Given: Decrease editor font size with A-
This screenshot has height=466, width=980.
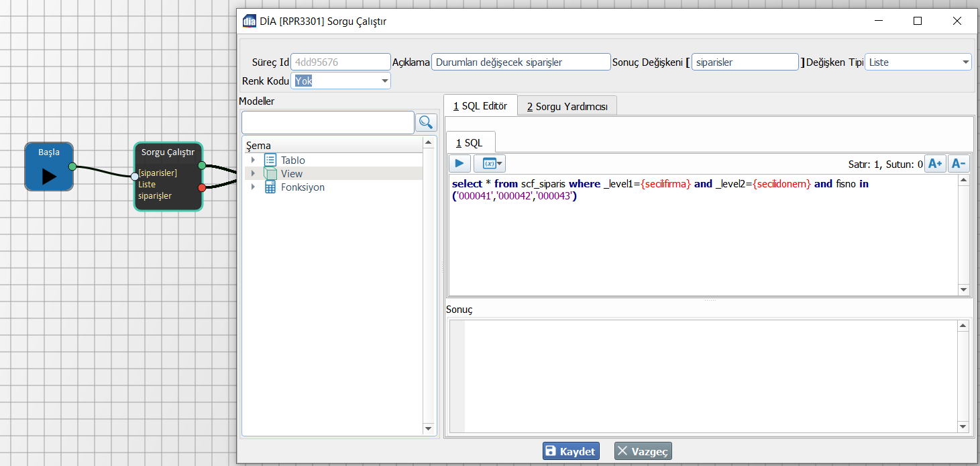Looking at the screenshot, I should pyautogui.click(x=958, y=163).
